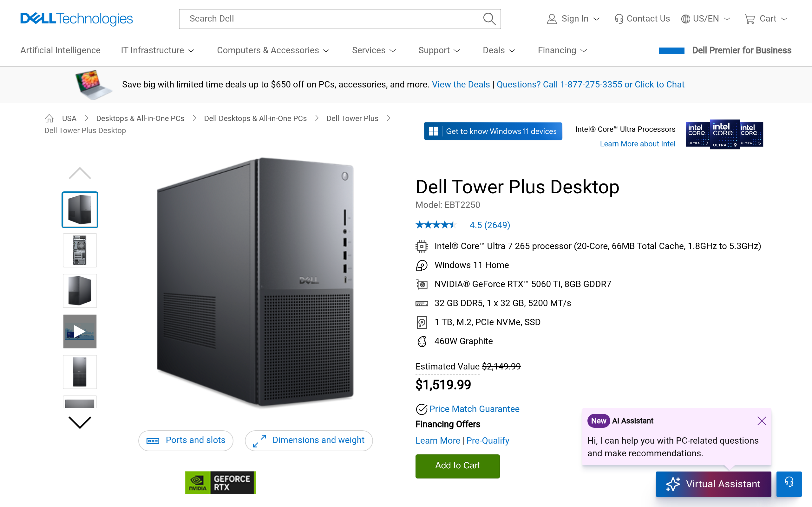Open the Artificial Intelligence menu item
This screenshot has width=812, height=507.
[60, 50]
